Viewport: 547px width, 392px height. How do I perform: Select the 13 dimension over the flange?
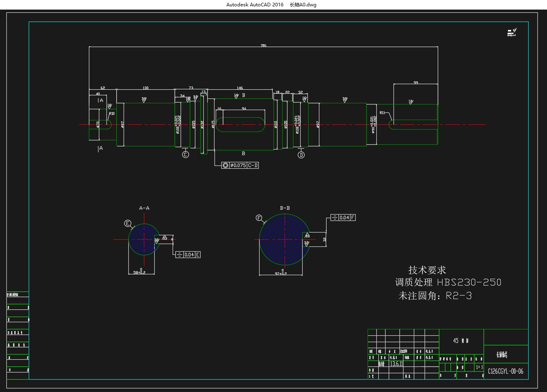tap(204, 92)
